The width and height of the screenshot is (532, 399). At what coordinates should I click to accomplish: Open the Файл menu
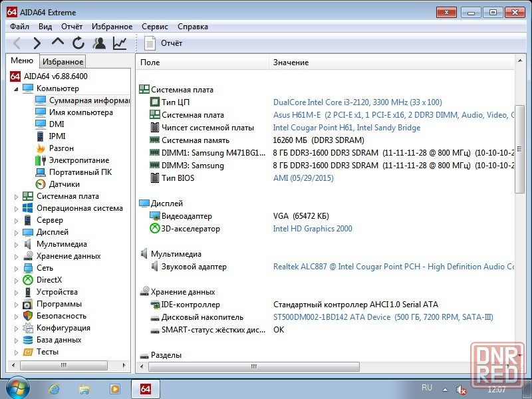pos(19,27)
